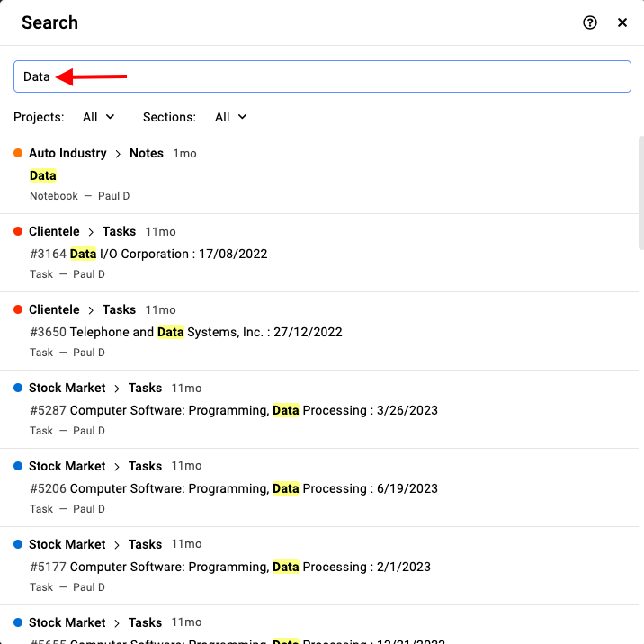The height and width of the screenshot is (644, 644).
Task: Open task #5206 dated 6/19/2023
Action: [x=234, y=488]
